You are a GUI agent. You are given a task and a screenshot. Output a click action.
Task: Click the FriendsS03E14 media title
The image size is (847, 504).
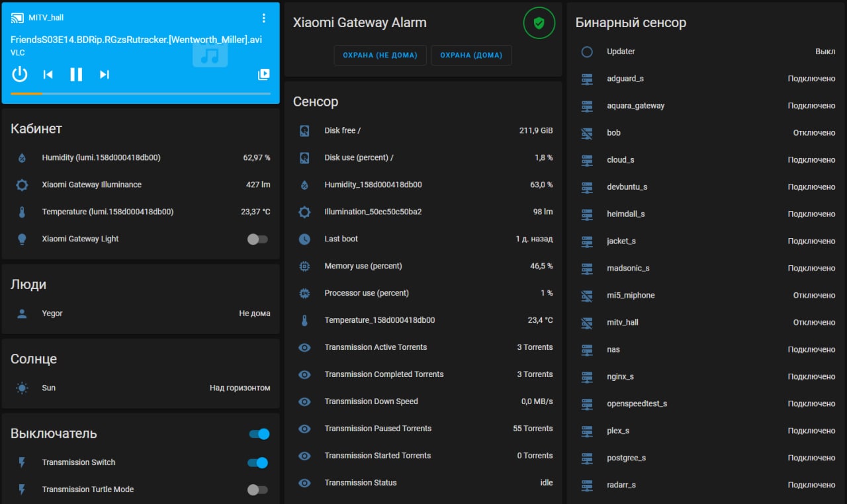[x=136, y=40]
